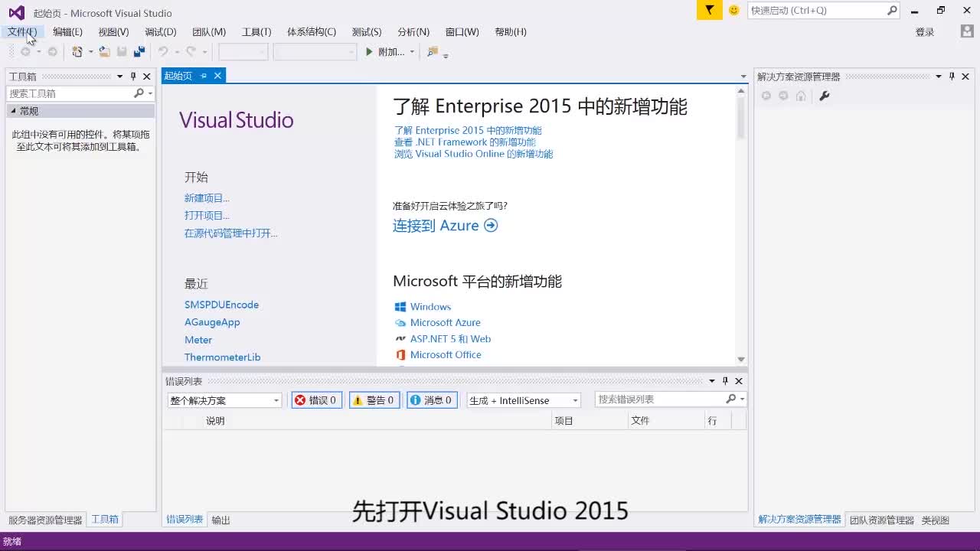Screen dimensions: 980x551
Task: Click the green Start (附加...) play icon
Action: click(369, 52)
